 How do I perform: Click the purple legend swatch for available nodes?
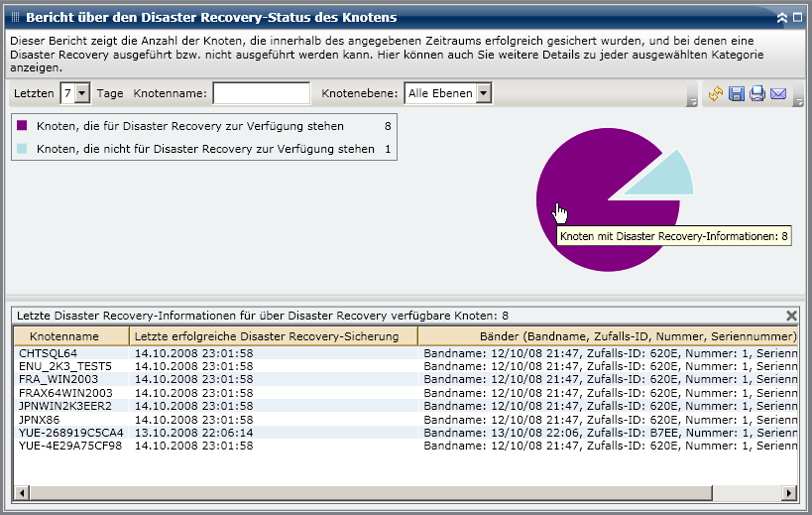[x=22, y=125]
